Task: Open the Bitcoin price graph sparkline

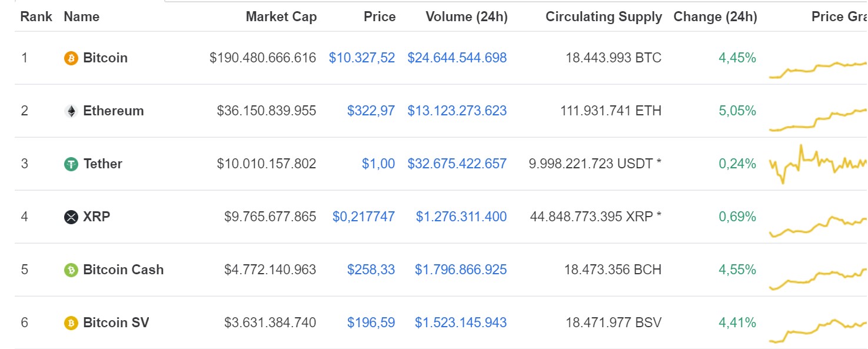Action: coord(818,68)
